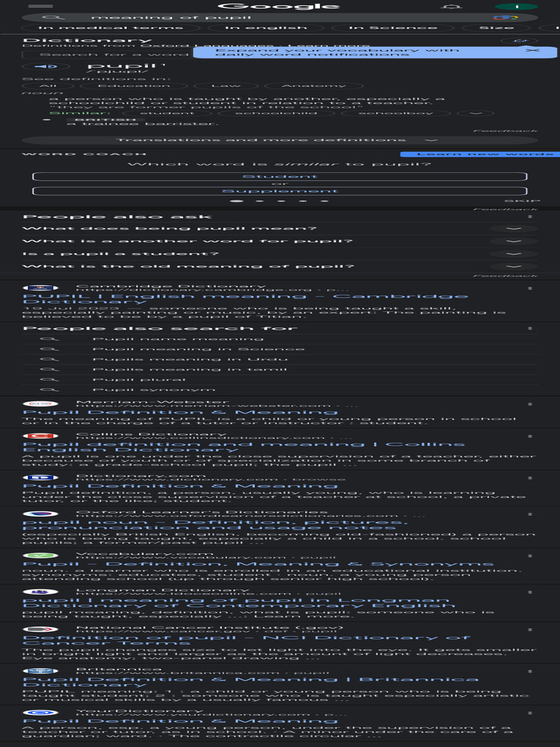Image resolution: width=560 pixels, height=747 pixels.
Task: Open NCI Dictionary of Cancer Terms link
Action: (x=246, y=640)
